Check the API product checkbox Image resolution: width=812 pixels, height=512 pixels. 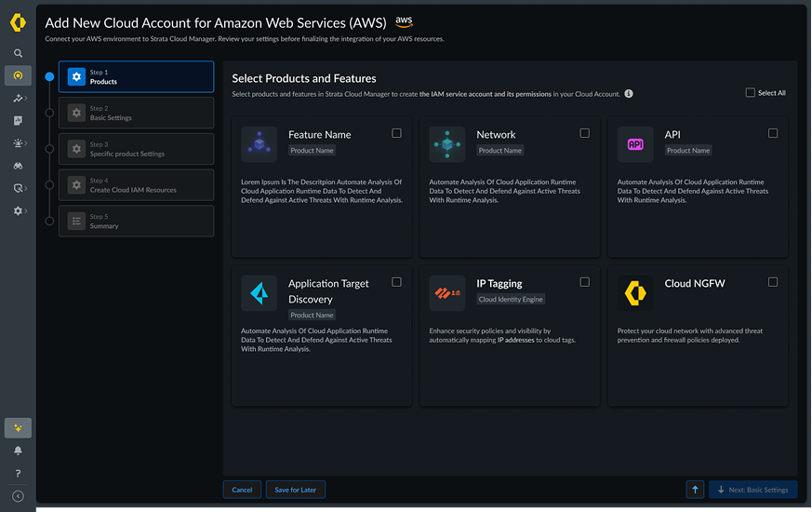pos(773,133)
